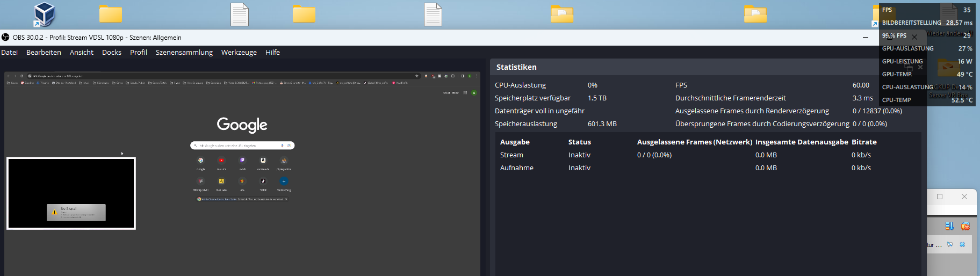
Task: Click the Status column header
Action: (x=580, y=142)
